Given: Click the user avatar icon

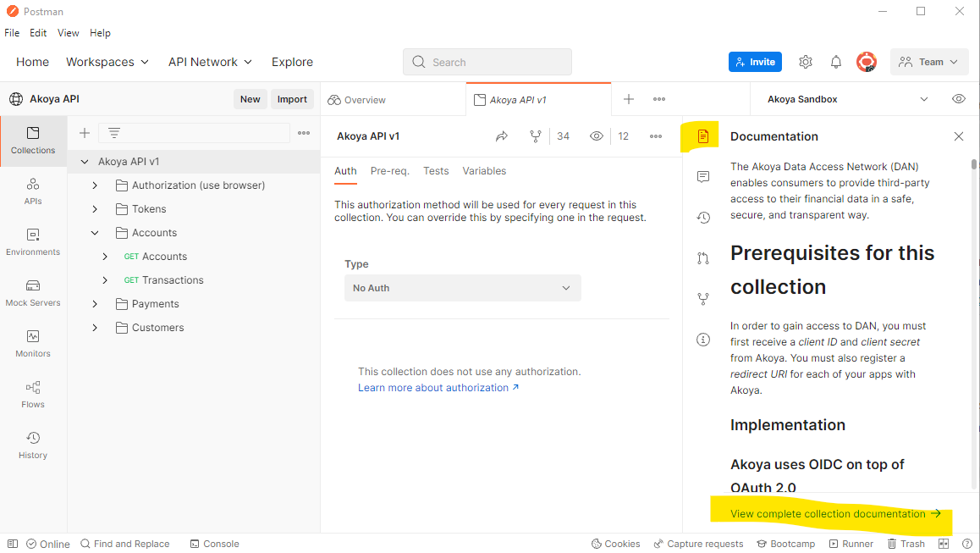Looking at the screenshot, I should point(867,62).
